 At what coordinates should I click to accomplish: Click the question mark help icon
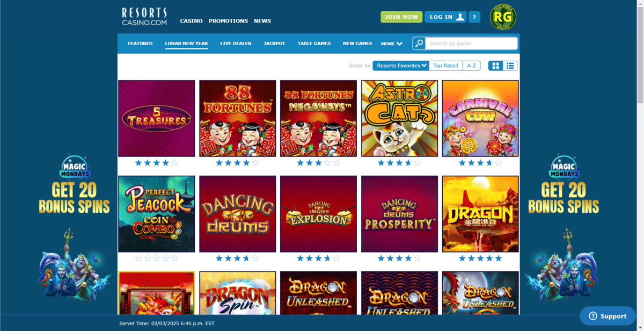coord(474,17)
